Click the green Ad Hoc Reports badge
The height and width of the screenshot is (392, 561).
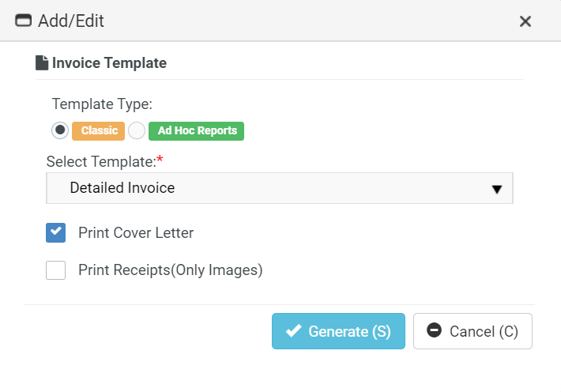[x=197, y=131]
